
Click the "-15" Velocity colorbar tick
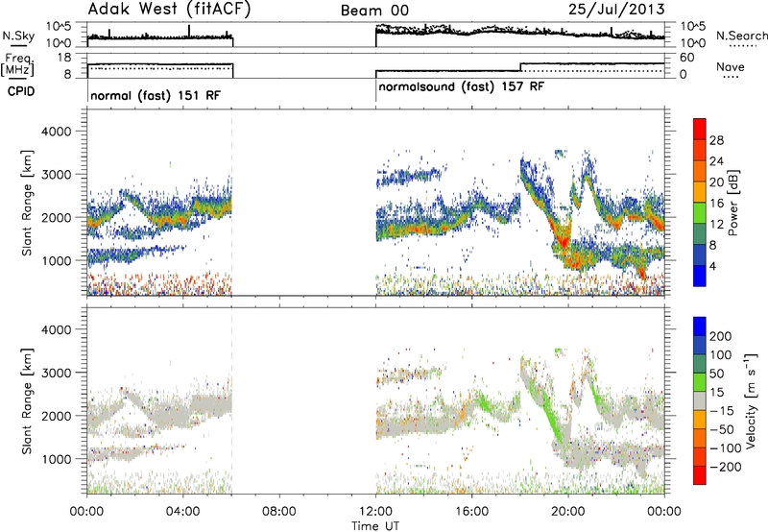722,411
